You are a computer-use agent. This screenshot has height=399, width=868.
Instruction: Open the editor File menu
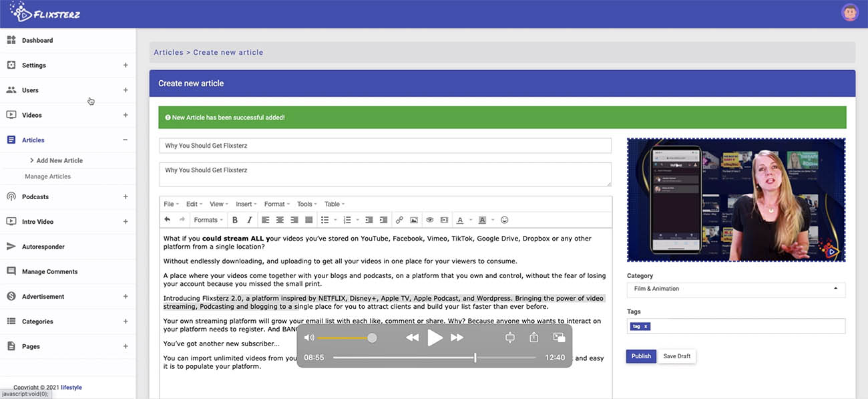[x=171, y=204]
